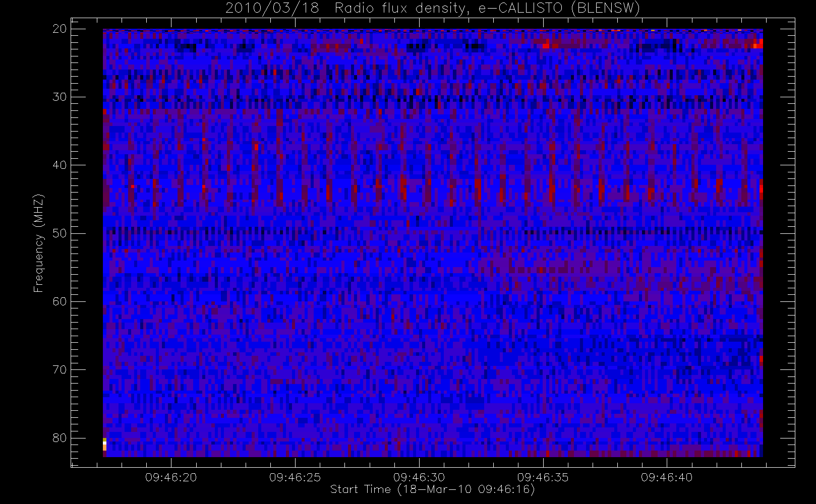
Task: Select the Frequency (MHZ) axis label
Action: (x=38, y=243)
